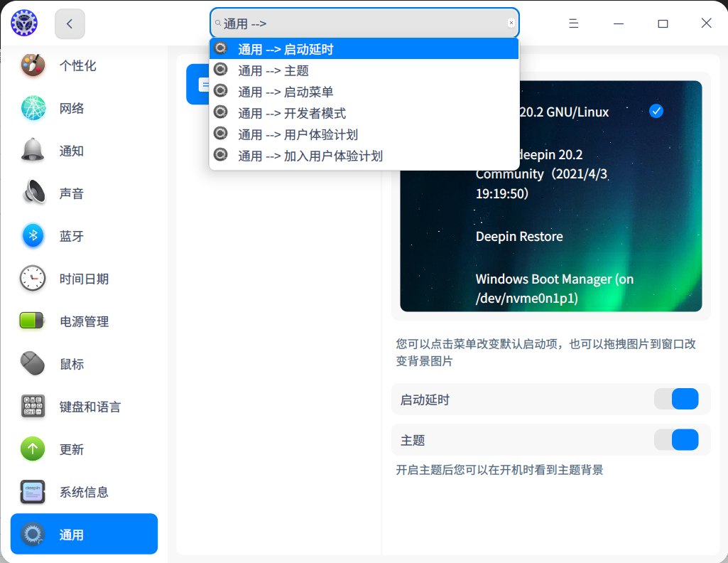Choose suggestion 通用 --> 主题

tap(364, 70)
